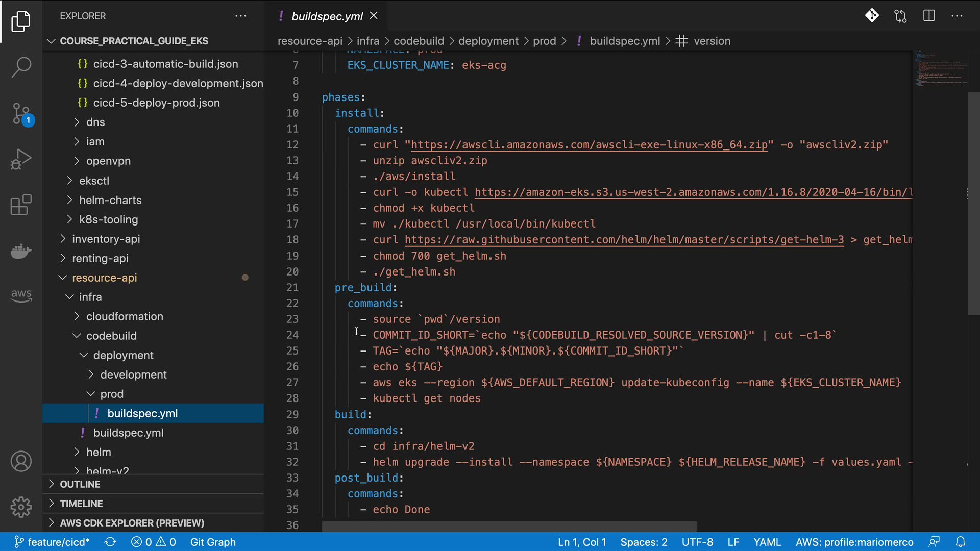Expand the TIMELINE section

[x=81, y=504]
